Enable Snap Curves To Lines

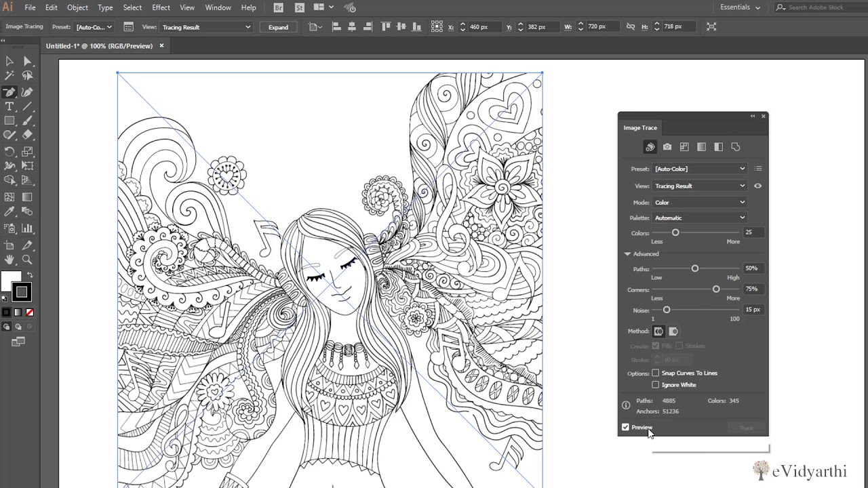(656, 373)
